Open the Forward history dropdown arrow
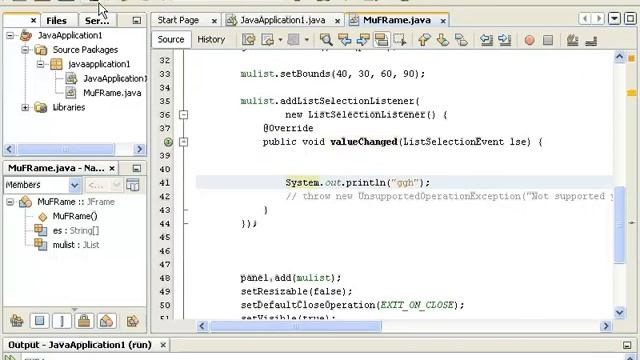The image size is (640, 360). (307, 40)
